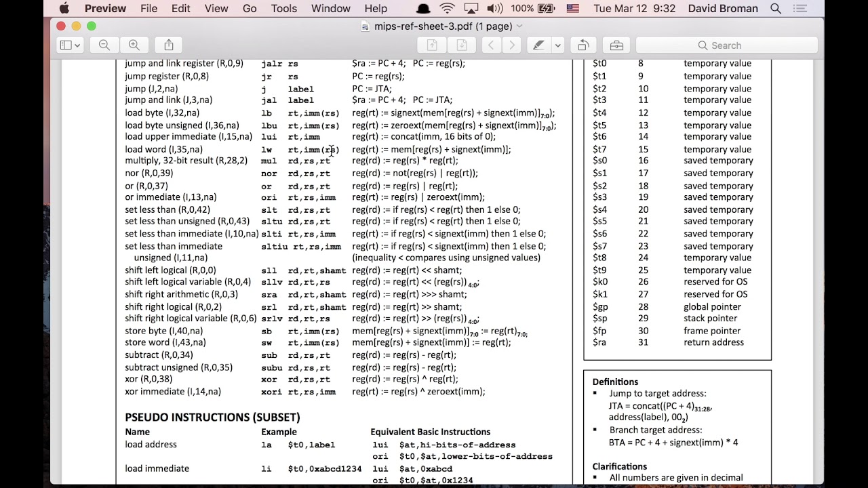Open the Go menu
Viewport: 868px width, 488px height.
(x=250, y=9)
